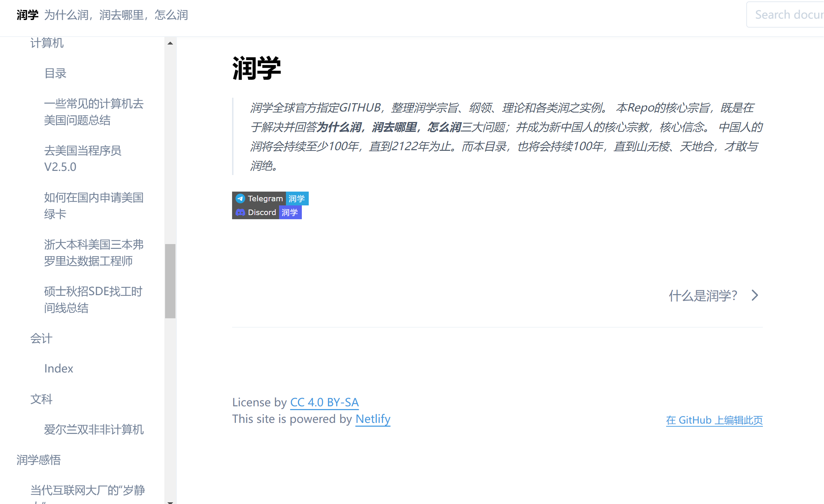Viewport: 824px width, 504px height.
Task: Click header subtitle 为什么润，润去哪里，怎么润
Action: [x=116, y=15]
